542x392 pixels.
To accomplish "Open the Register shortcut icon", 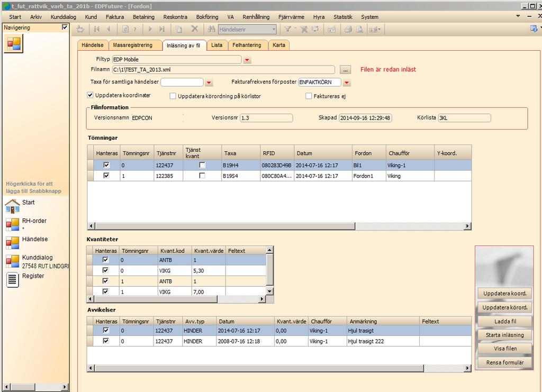I will click(x=13, y=280).
